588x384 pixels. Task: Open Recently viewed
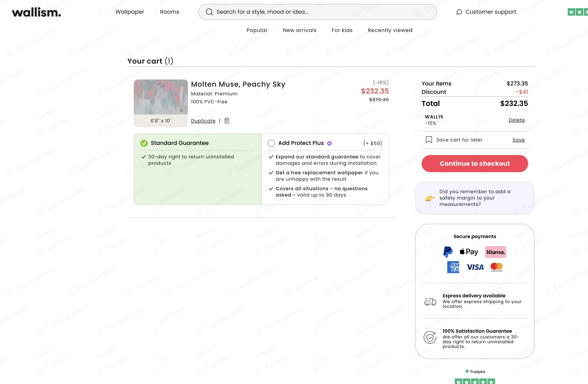[390, 30]
